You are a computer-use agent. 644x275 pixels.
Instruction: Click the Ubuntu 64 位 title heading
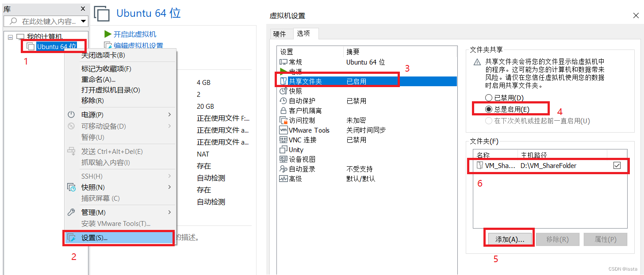149,13
